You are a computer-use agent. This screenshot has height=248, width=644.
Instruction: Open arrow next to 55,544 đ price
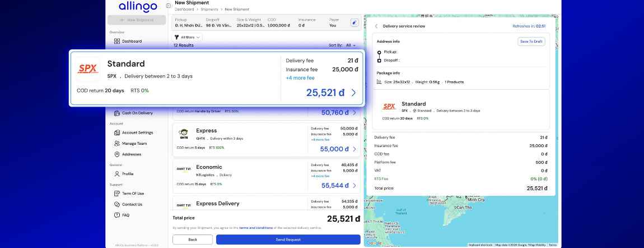pyautogui.click(x=354, y=186)
